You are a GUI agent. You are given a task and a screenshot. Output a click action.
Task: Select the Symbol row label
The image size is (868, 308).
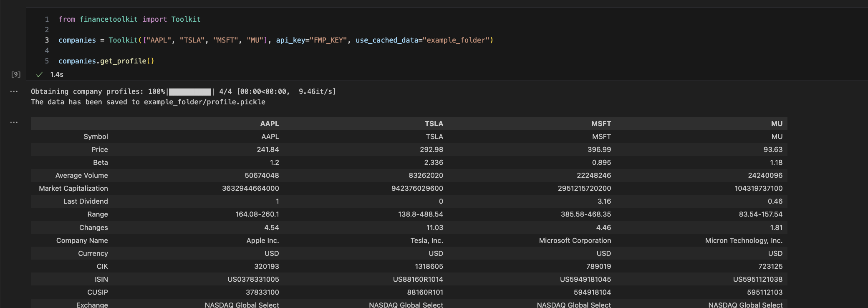pyautogui.click(x=96, y=136)
